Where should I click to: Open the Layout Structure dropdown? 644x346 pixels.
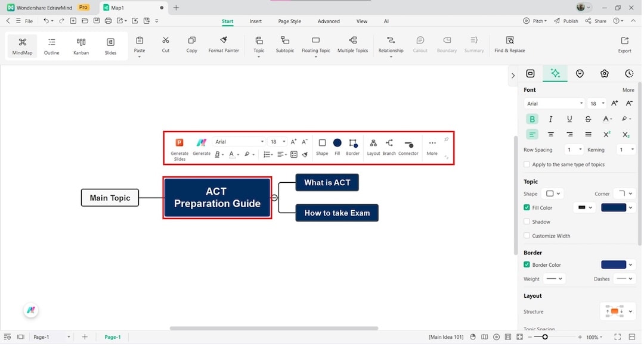tap(618, 311)
